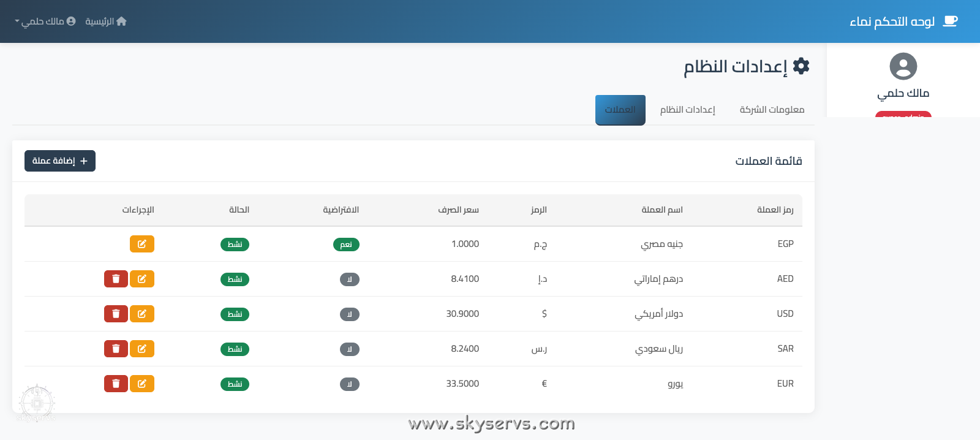980x440 pixels.
Task: Click نشط status badge in AED row
Action: [235, 279]
